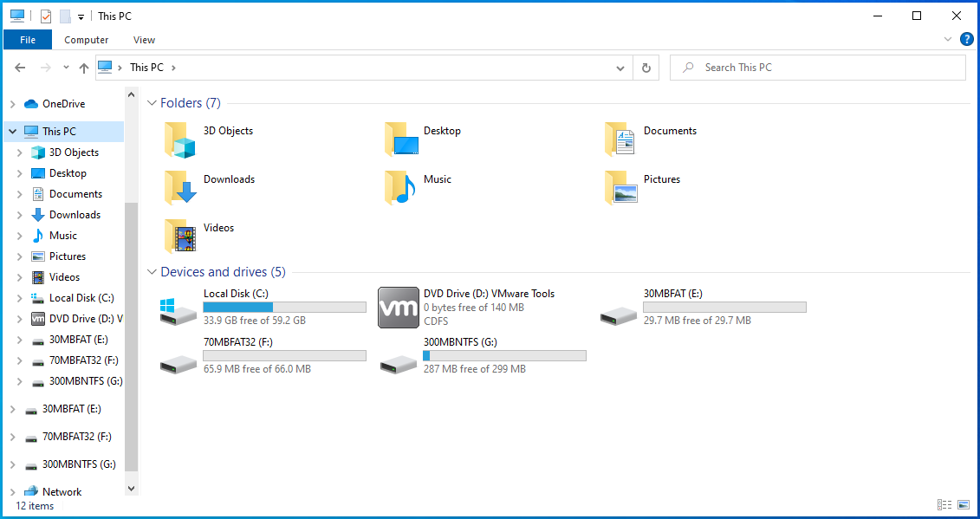
Task: Click the Network icon in sidebar
Action: tap(31, 491)
